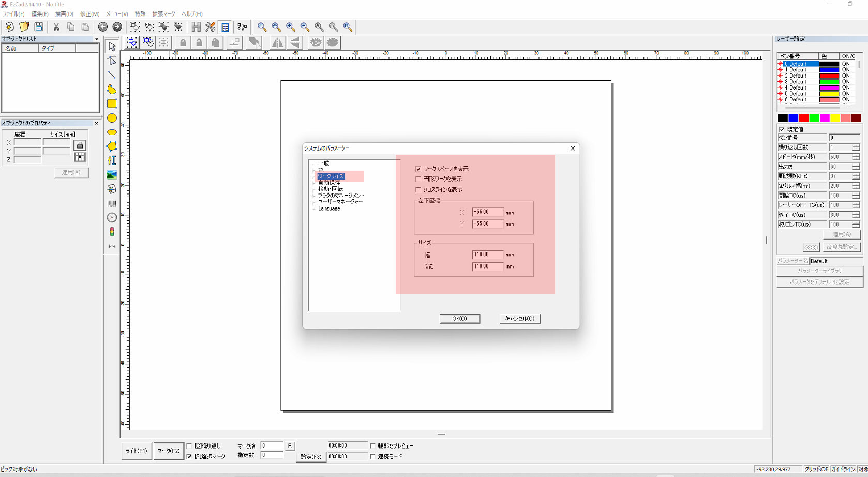The width and height of the screenshot is (868, 477).
Task: Click the スピード(mm/秒) stepper
Action: [856, 157]
